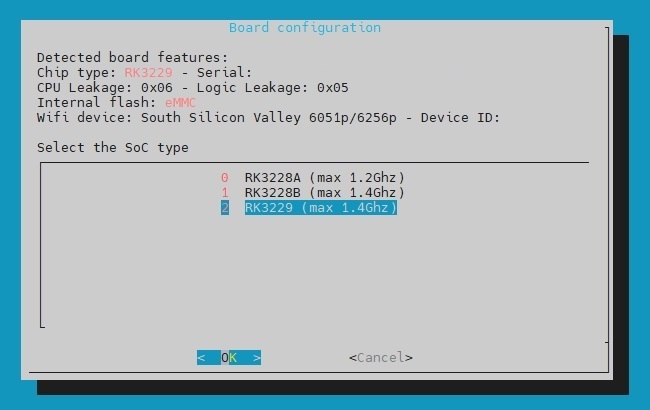
Task: Click the 'Detected board features:' heading
Action: [x=133, y=57]
